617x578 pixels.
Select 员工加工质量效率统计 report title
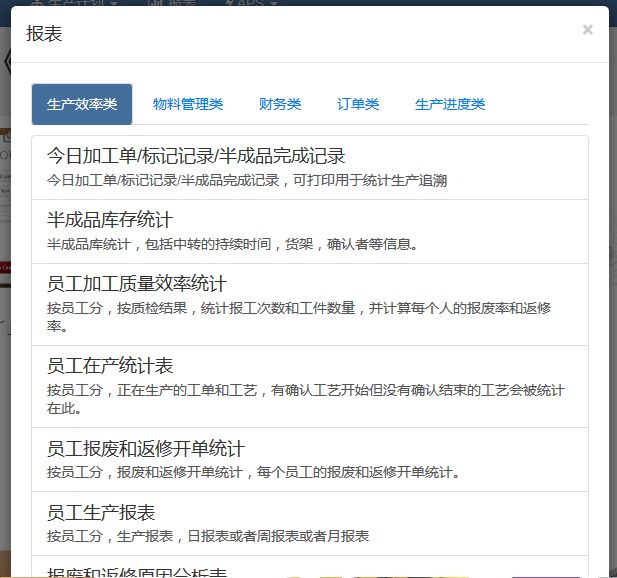tap(137, 284)
